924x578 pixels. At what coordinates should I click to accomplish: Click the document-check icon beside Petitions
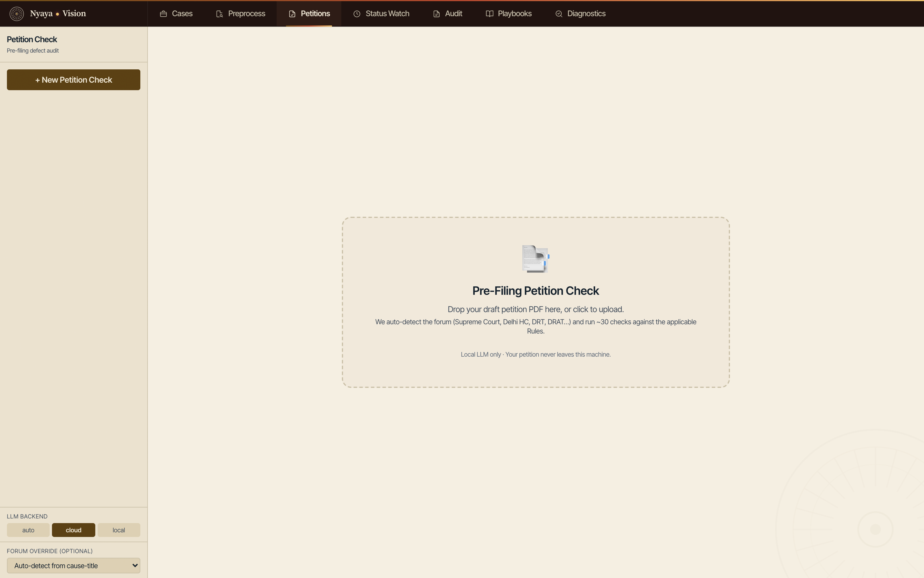coord(292,14)
